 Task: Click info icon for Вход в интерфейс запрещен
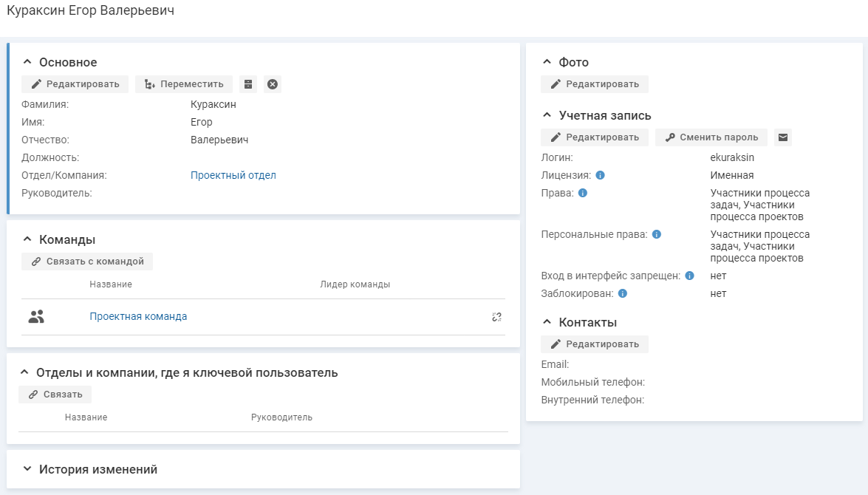tap(689, 276)
